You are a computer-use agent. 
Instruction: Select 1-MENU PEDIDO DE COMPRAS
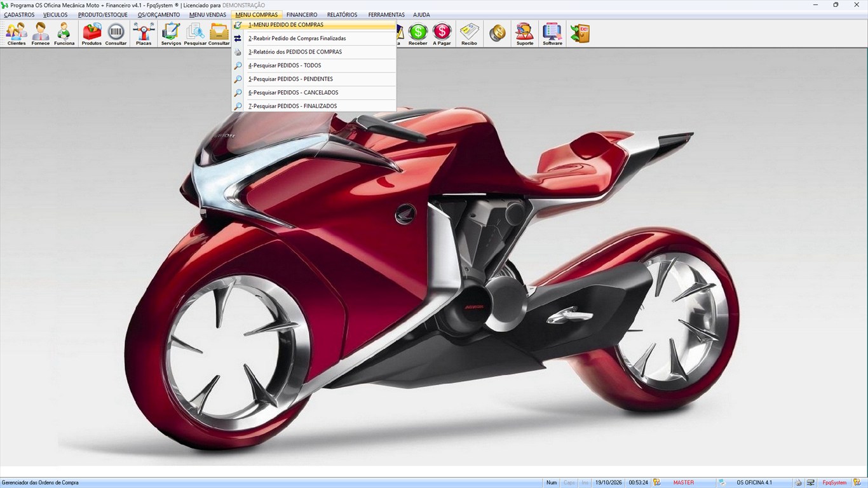(314, 25)
